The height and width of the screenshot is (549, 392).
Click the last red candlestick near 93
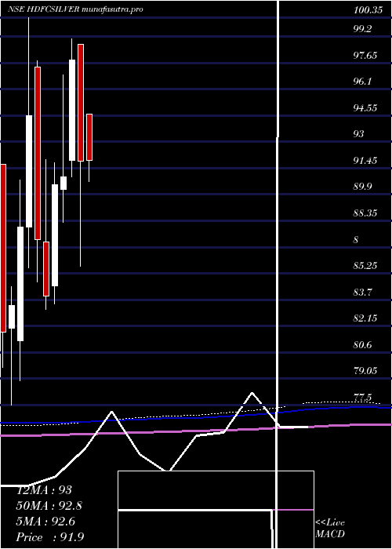89,137
